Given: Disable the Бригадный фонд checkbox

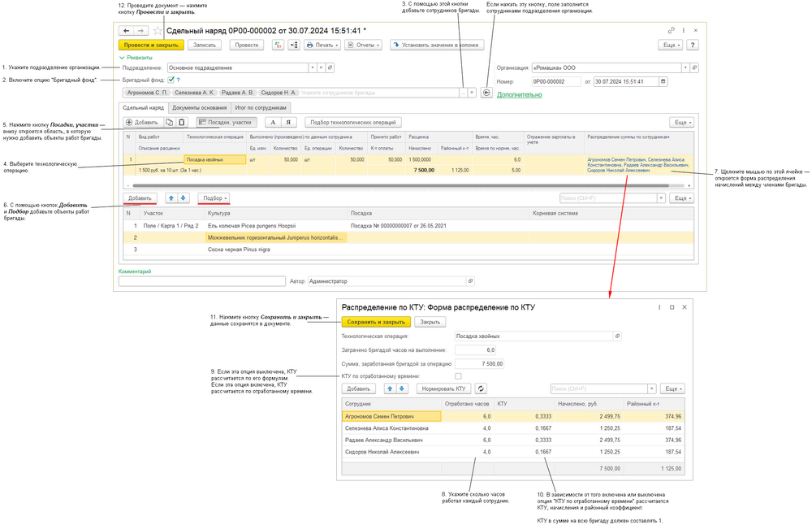Looking at the screenshot, I should tap(171, 80).
